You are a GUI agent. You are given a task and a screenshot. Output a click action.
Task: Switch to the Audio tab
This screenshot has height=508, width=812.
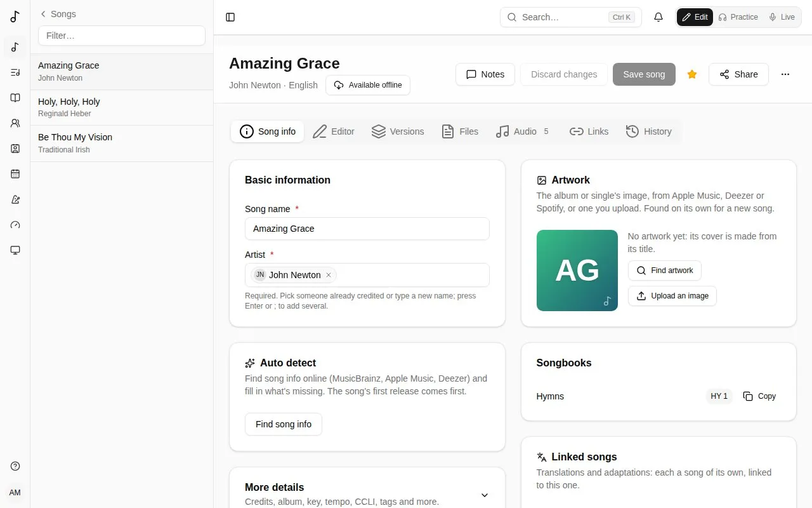click(523, 131)
